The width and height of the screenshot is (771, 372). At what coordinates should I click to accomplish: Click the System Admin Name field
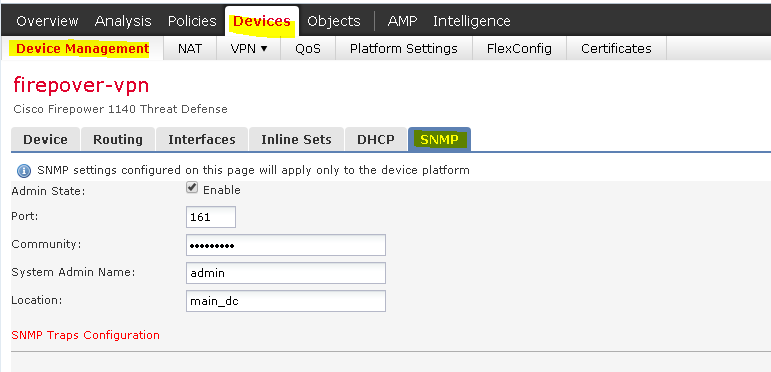tap(286, 273)
